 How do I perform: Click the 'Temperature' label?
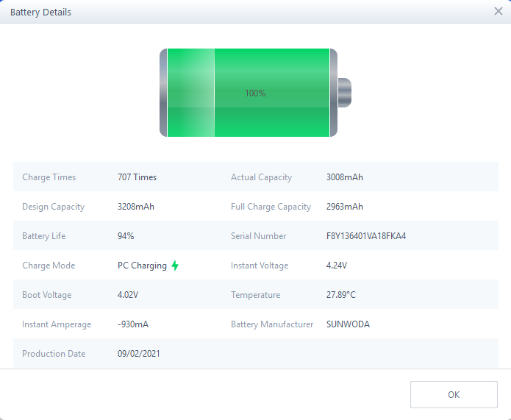(x=256, y=295)
